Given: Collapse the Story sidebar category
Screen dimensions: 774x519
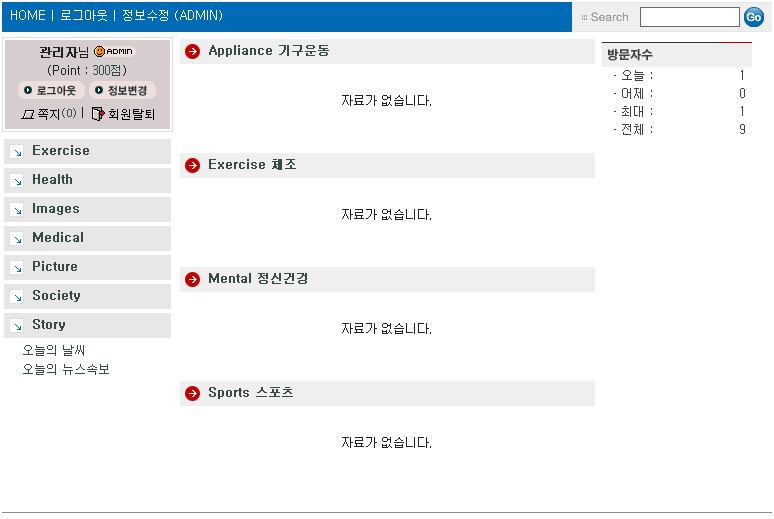Looking at the screenshot, I should tap(48, 325).
